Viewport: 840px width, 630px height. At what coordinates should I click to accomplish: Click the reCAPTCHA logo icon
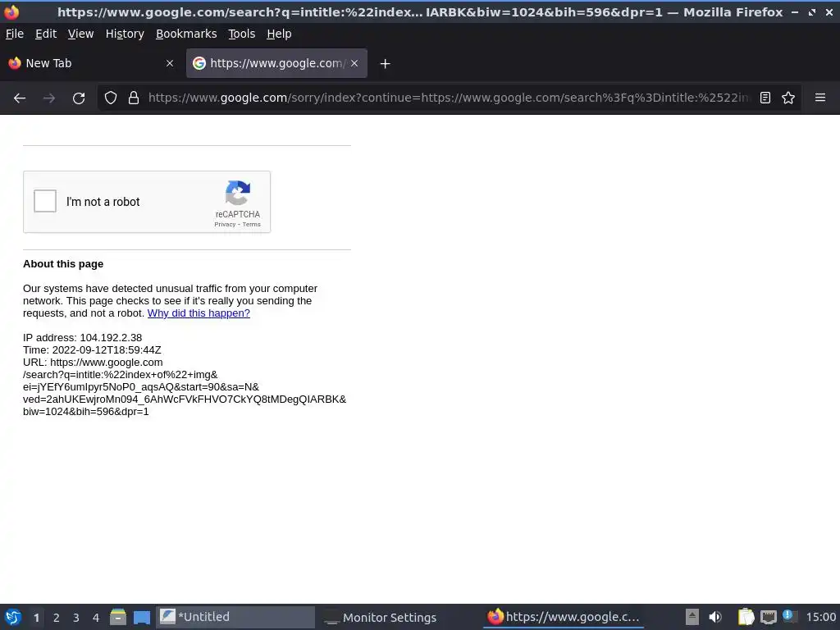pos(238,193)
